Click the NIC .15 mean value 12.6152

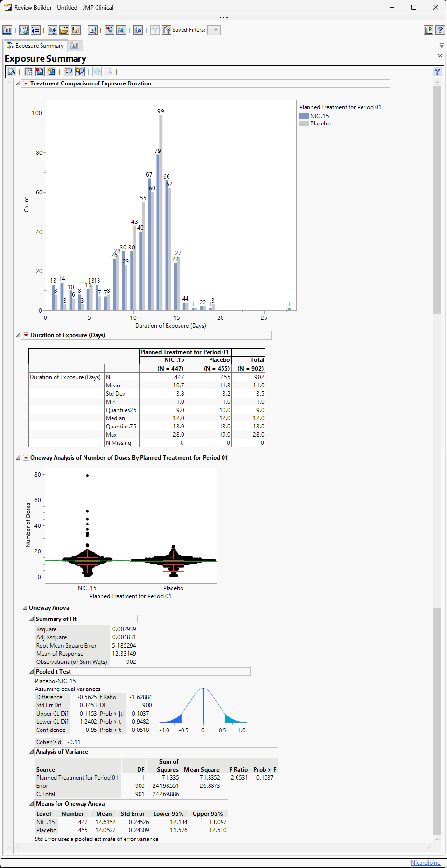pyautogui.click(x=105, y=822)
